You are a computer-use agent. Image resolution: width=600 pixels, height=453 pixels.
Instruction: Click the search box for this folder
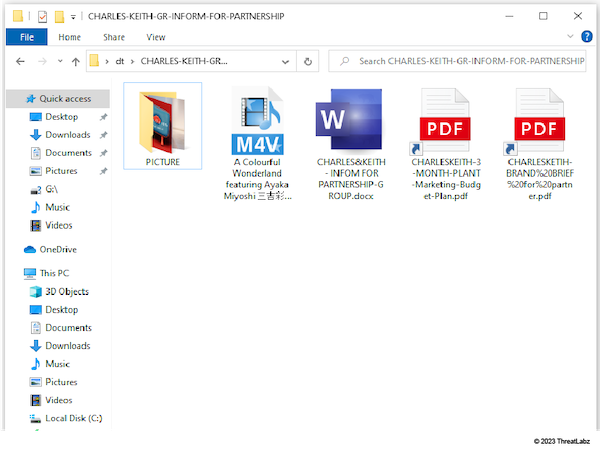(465, 61)
